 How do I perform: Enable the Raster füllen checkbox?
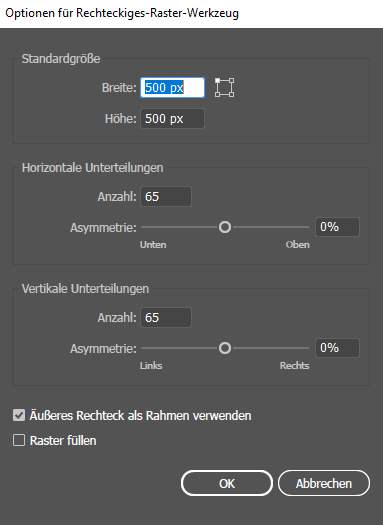(19, 440)
